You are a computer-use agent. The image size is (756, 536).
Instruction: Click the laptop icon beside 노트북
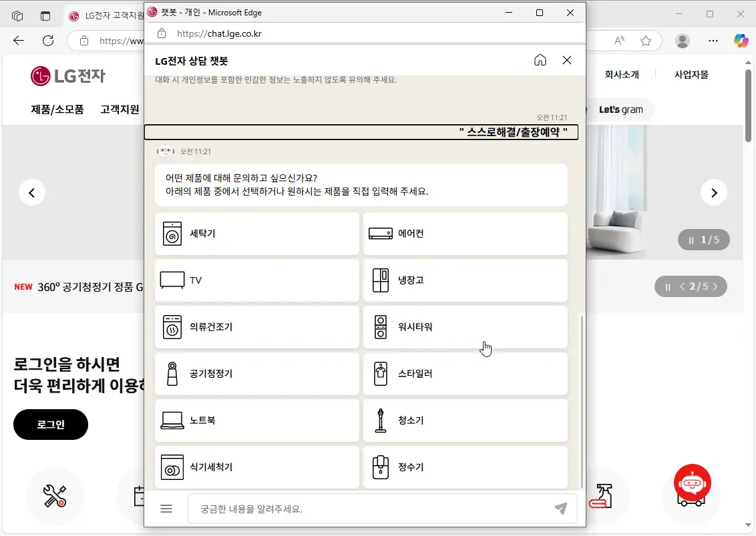point(172,421)
